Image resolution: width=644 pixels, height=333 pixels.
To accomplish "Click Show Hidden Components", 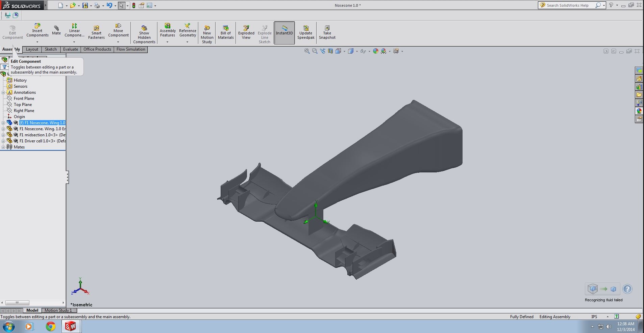I will (x=144, y=35).
